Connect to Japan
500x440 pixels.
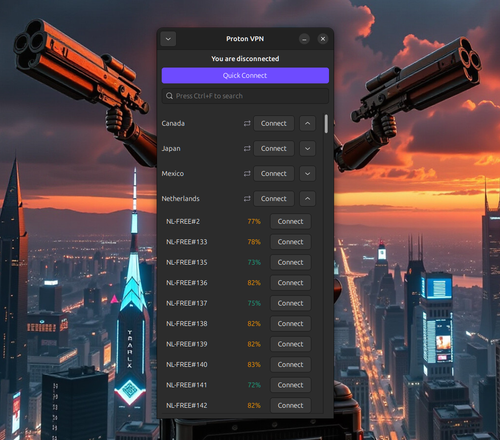point(274,149)
